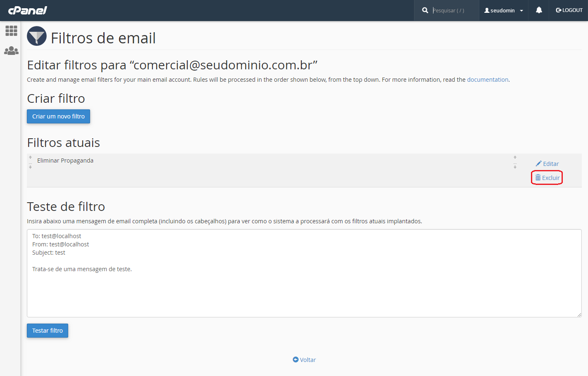588x376 pixels.
Task: Click the Testar filtro button
Action: (x=48, y=331)
